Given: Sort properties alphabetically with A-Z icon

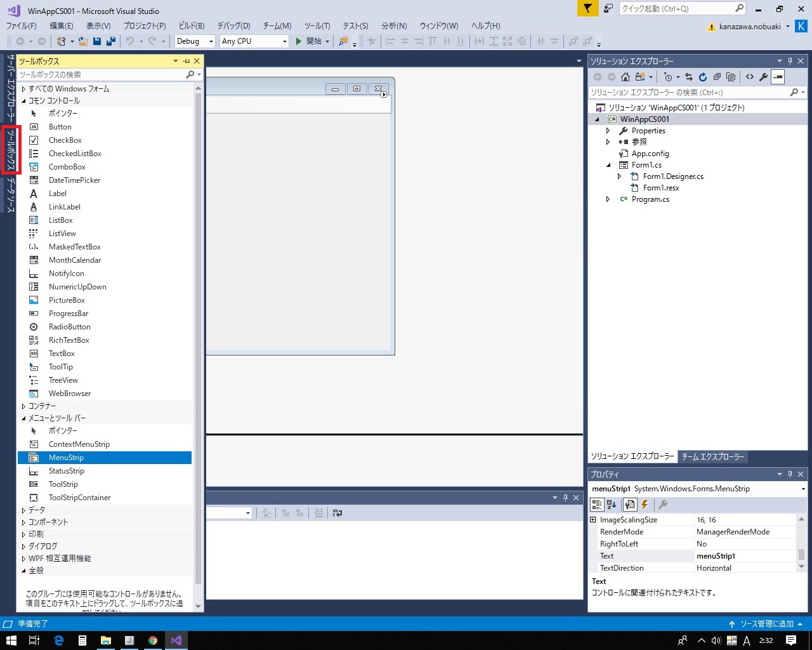Looking at the screenshot, I should point(612,505).
